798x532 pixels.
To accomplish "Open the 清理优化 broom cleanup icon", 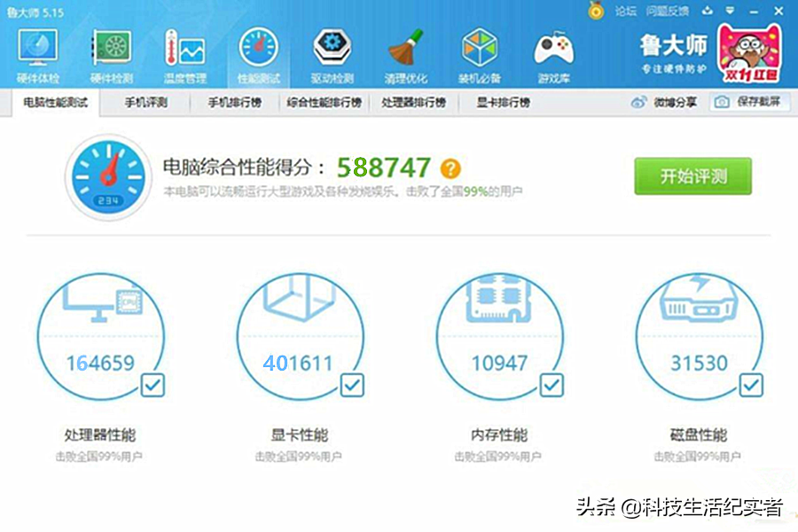I will (x=406, y=53).
